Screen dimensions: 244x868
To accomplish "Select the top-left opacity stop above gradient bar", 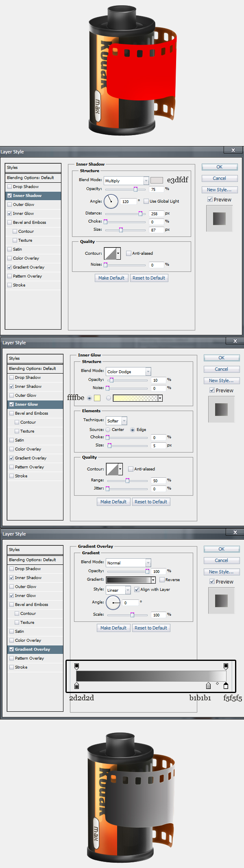I will [77, 666].
